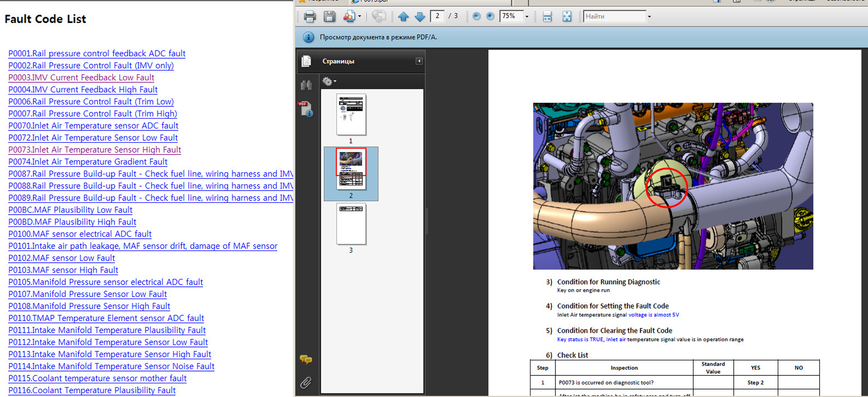Click the zoom in plus button

(x=490, y=16)
